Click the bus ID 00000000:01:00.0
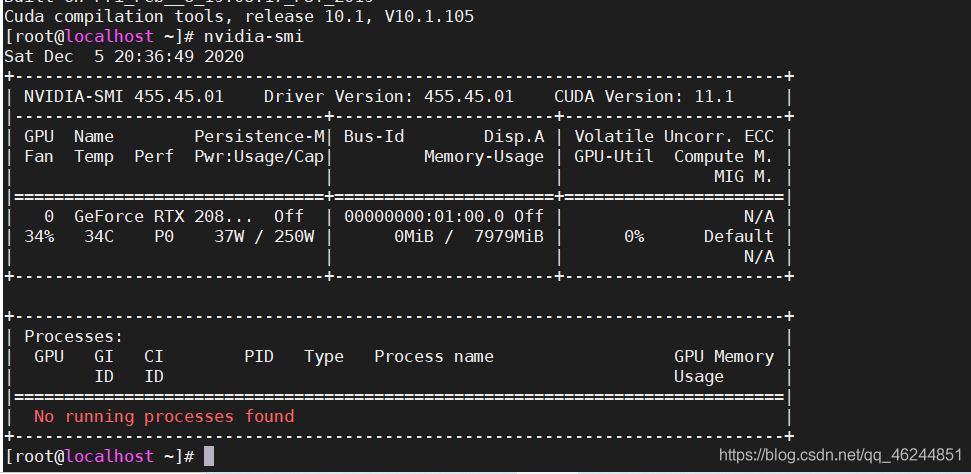The image size is (971, 474). point(424,216)
